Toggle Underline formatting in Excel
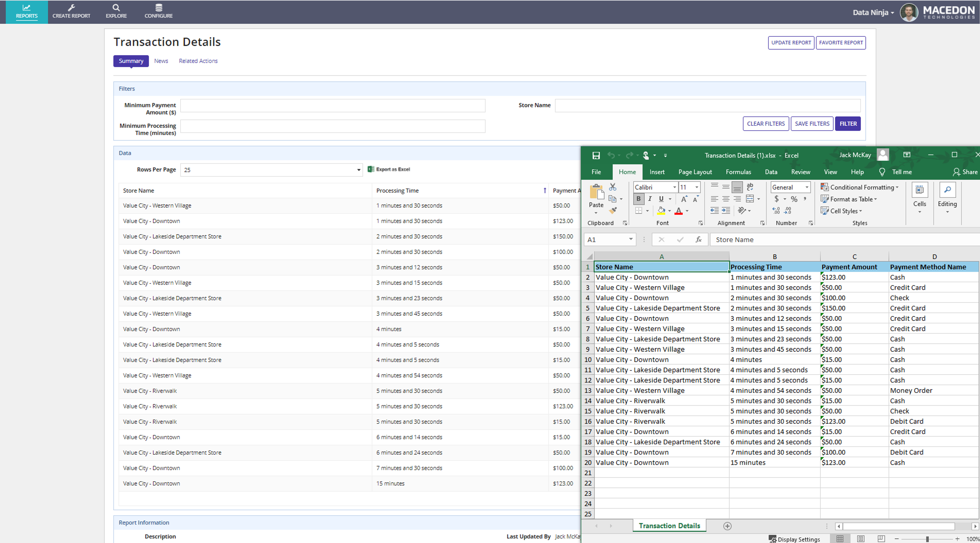The width and height of the screenshot is (980, 543). (x=661, y=199)
